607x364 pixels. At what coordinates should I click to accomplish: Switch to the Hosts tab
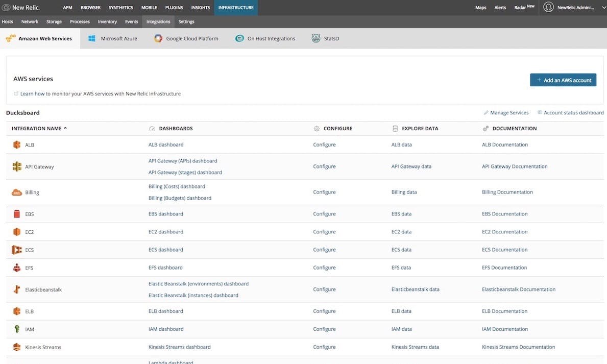point(7,21)
